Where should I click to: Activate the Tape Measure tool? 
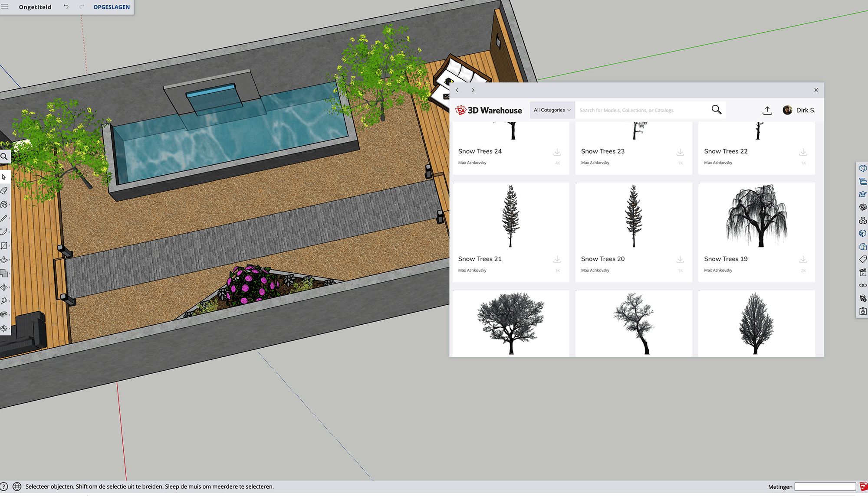(5, 301)
